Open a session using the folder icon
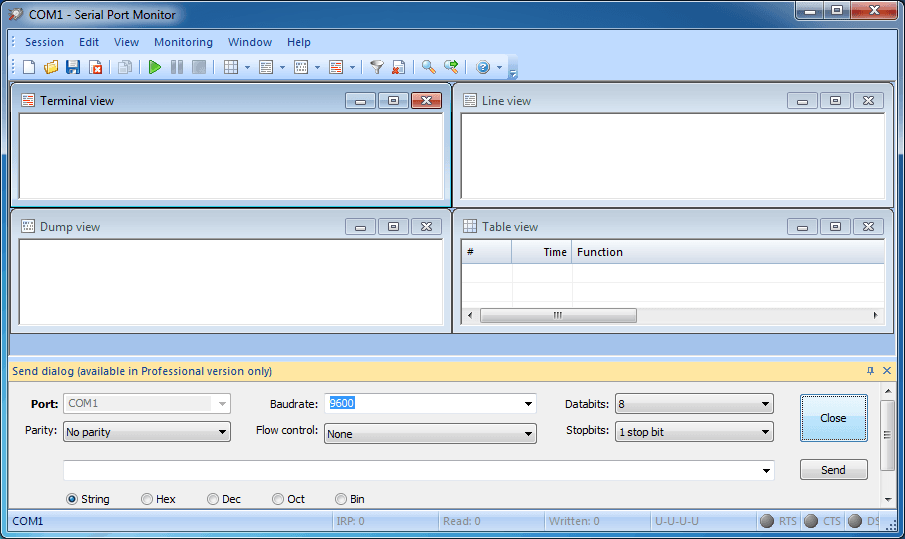The width and height of the screenshot is (905, 539). point(51,67)
